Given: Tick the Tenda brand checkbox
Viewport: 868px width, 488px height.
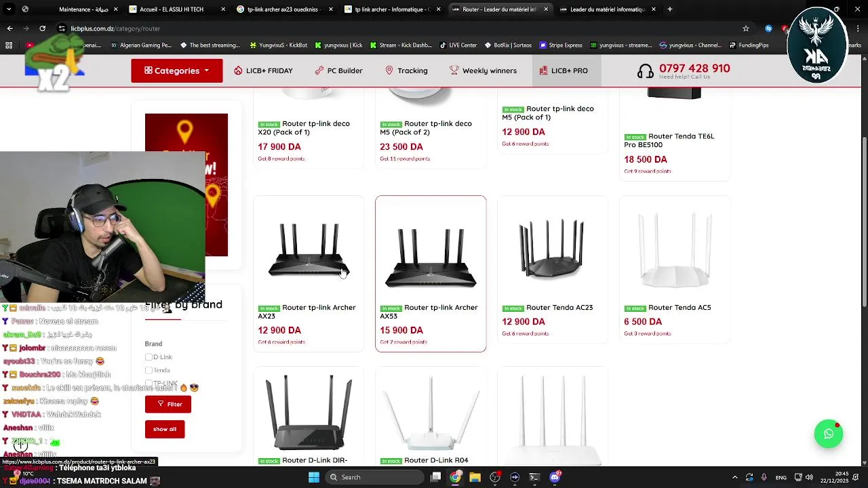Looking at the screenshot, I should 149,370.
